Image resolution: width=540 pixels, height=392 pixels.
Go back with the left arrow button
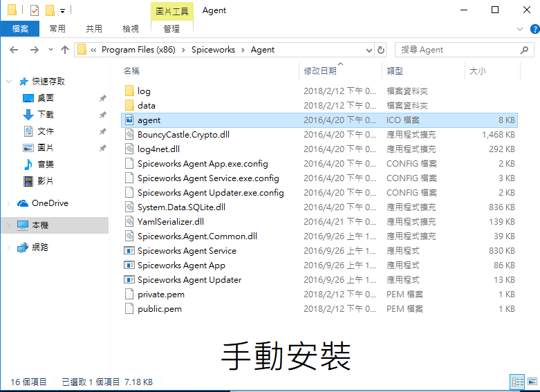coord(14,50)
